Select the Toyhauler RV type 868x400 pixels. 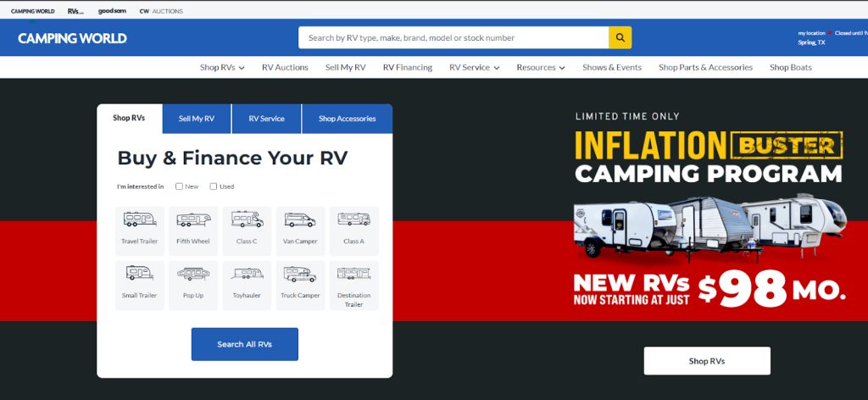pos(247,285)
